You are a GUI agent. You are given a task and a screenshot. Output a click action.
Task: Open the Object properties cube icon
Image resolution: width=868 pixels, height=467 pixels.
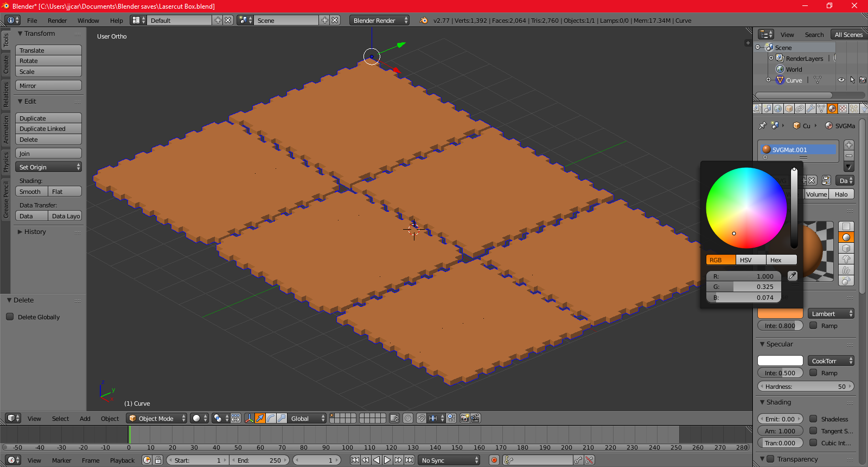coord(789,109)
